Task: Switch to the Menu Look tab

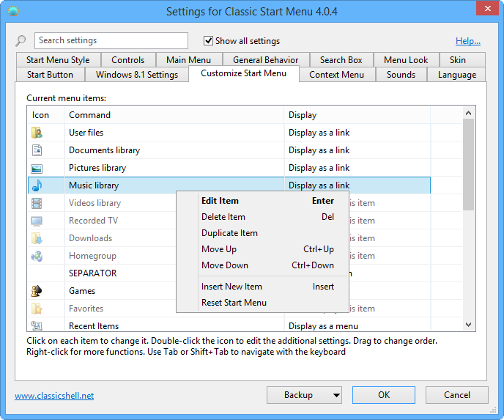Action: [406, 60]
